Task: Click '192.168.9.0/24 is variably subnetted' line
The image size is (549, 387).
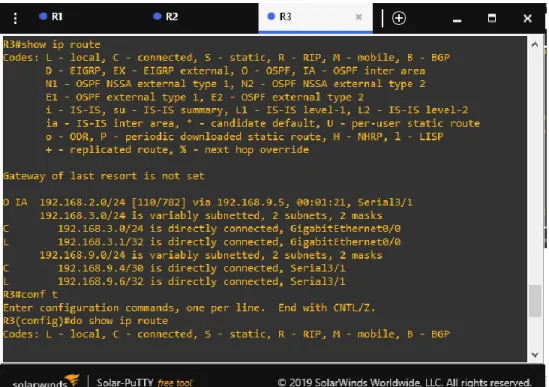Action: [x=211, y=255]
